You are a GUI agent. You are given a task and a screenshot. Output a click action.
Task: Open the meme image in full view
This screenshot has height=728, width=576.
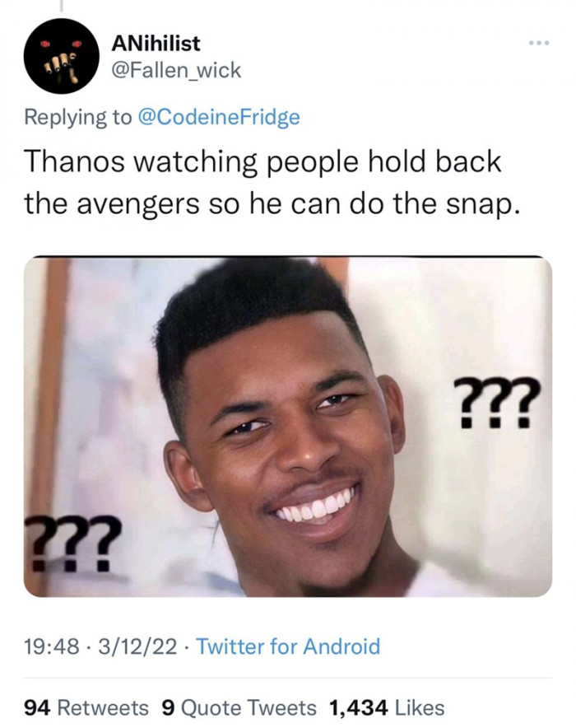(x=288, y=428)
